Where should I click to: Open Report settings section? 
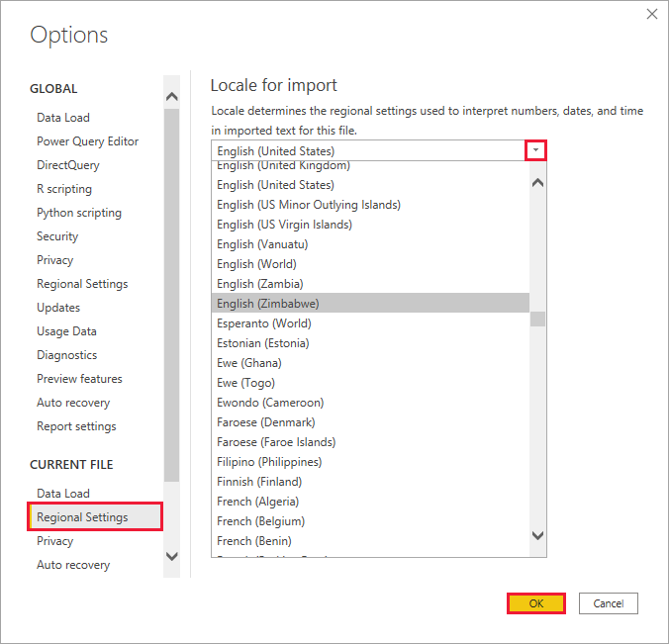pos(76,426)
